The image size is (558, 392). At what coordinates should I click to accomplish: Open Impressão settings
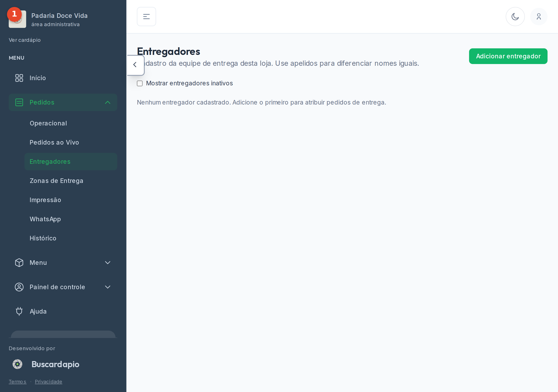coord(71,200)
